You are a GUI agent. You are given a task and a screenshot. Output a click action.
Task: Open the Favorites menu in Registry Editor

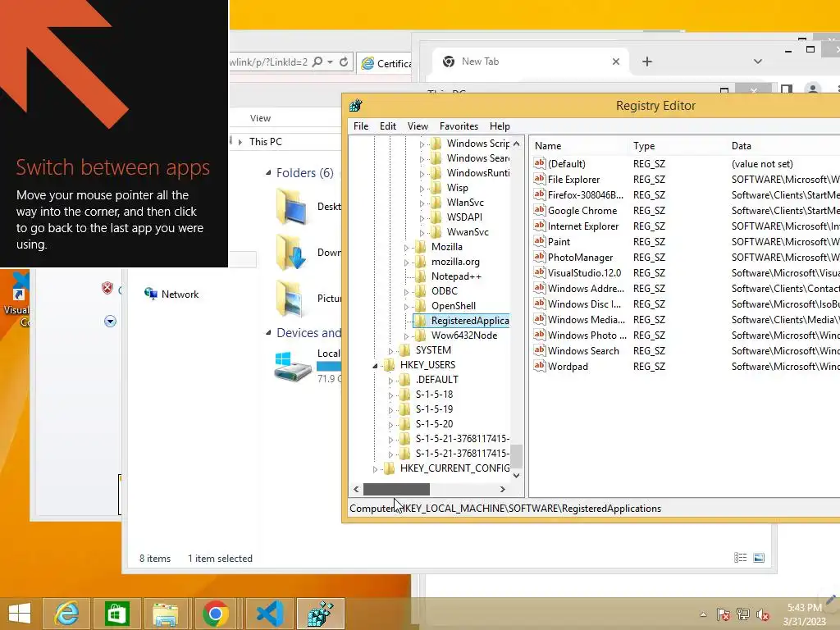(459, 126)
